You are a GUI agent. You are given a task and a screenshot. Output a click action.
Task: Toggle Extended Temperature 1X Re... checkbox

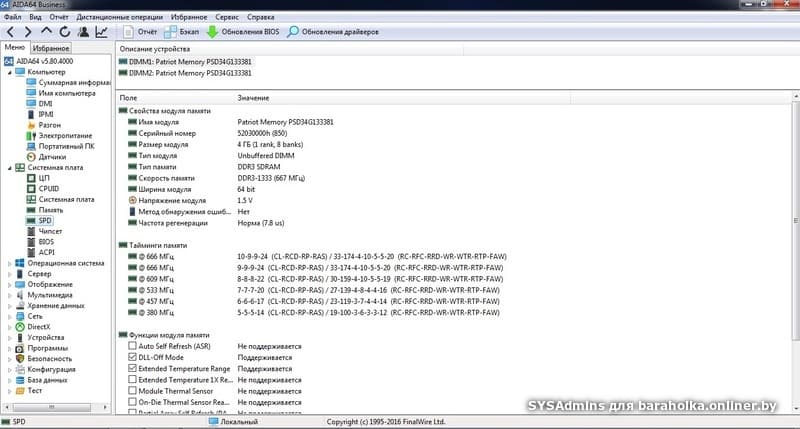[x=132, y=380]
